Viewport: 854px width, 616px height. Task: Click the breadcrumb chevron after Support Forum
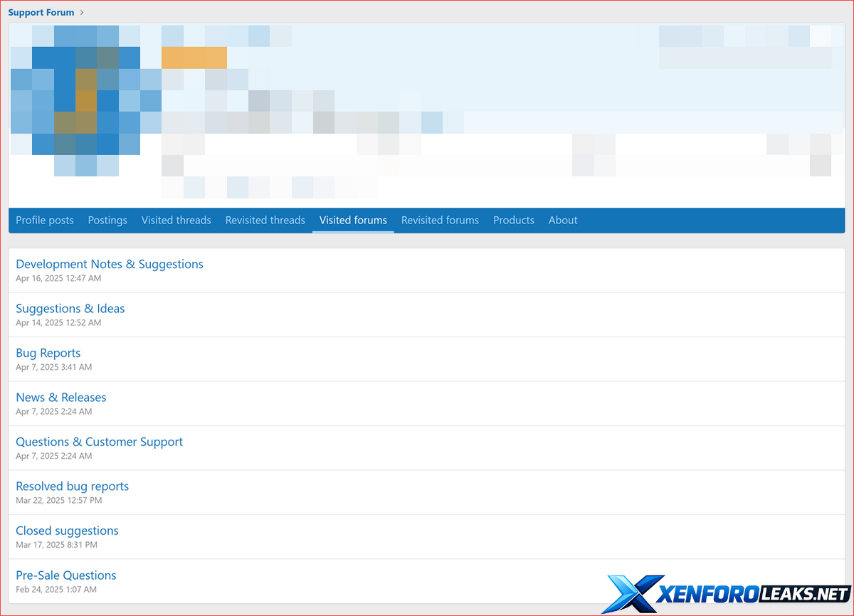point(82,12)
